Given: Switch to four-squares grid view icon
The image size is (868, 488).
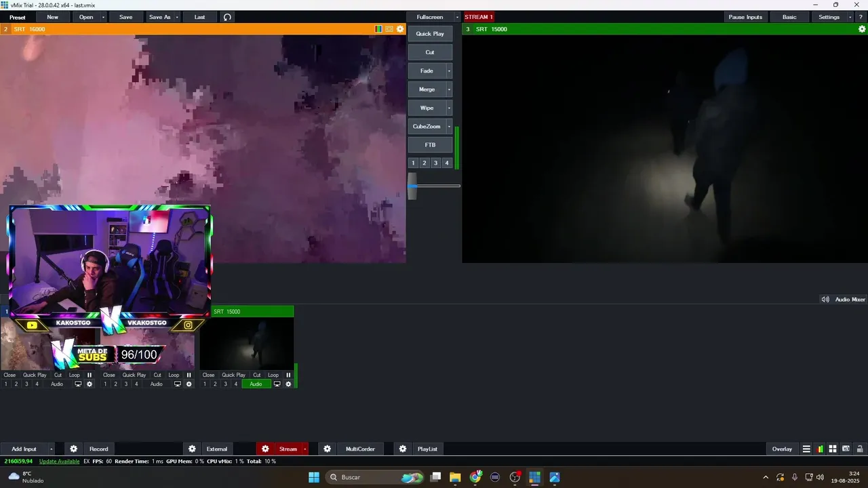Looking at the screenshot, I should click(x=833, y=449).
